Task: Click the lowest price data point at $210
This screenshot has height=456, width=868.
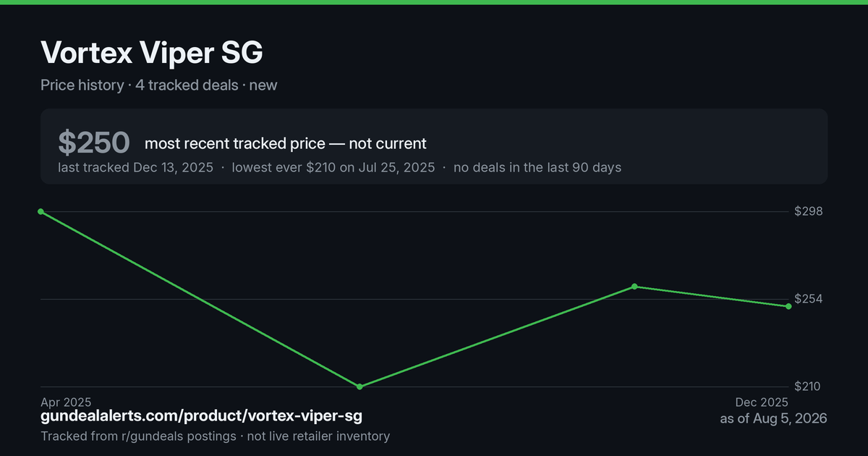Action: tap(359, 387)
